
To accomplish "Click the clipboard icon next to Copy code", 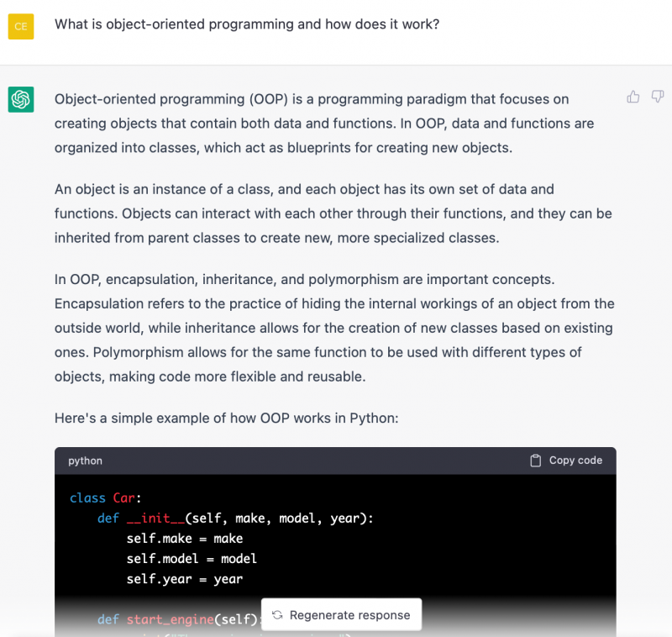I will pyautogui.click(x=533, y=460).
